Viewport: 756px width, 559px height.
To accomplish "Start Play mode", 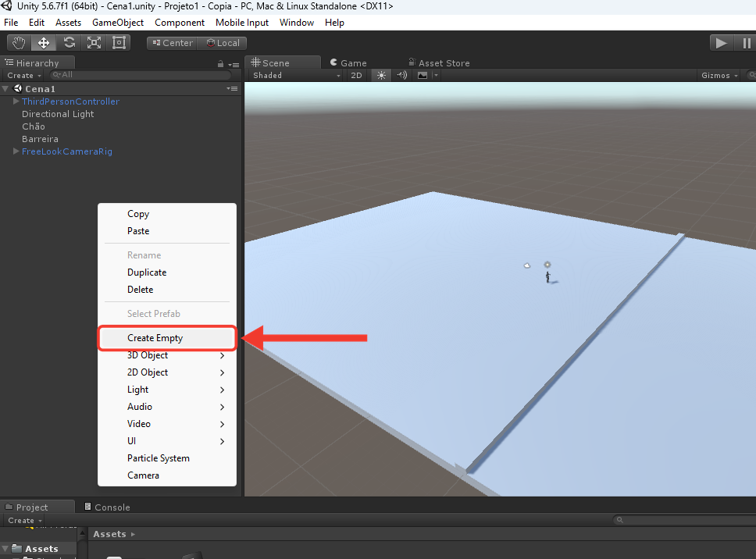I will tap(722, 43).
